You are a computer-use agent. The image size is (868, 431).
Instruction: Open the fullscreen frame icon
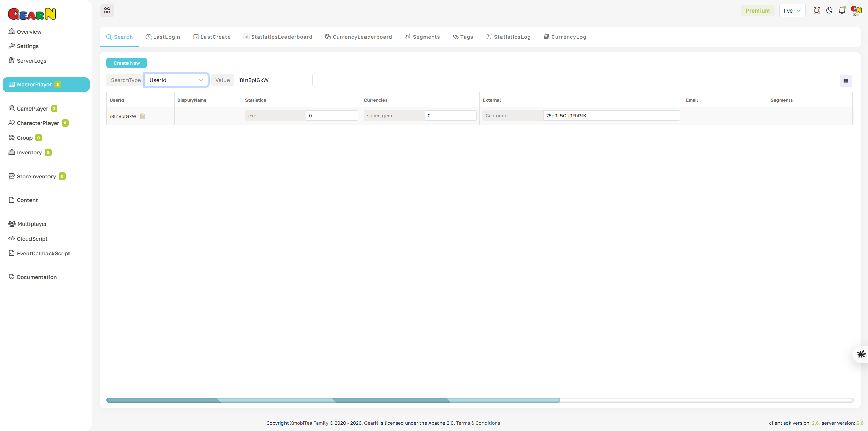point(817,10)
